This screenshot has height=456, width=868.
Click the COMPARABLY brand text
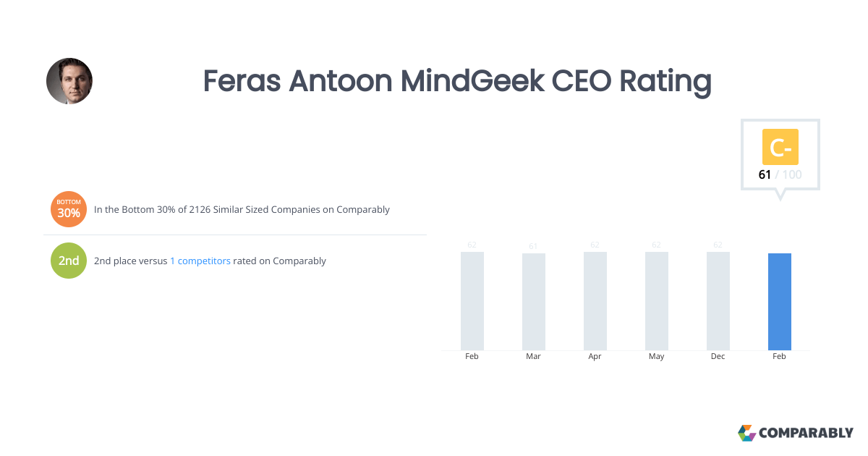(806, 433)
